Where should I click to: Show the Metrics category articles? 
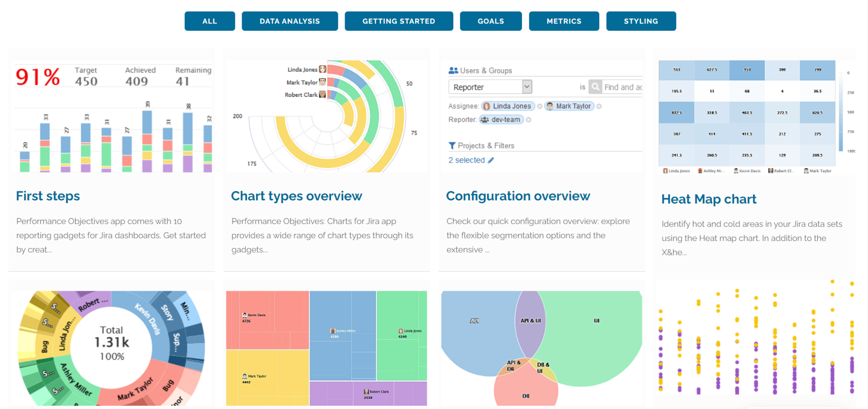point(564,21)
